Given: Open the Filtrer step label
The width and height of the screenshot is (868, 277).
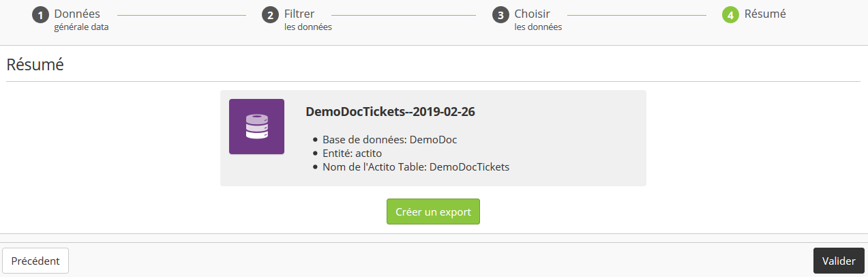Looking at the screenshot, I should (x=299, y=14).
